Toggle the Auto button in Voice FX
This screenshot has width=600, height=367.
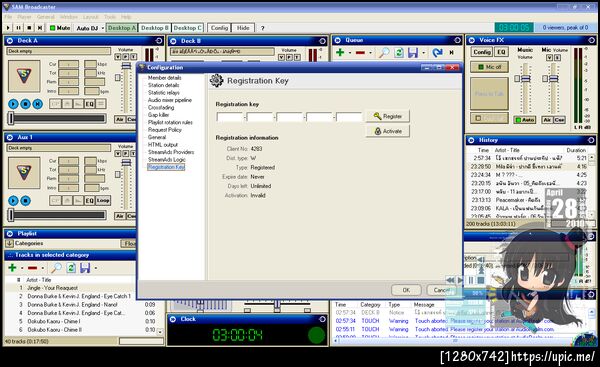[x=525, y=120]
